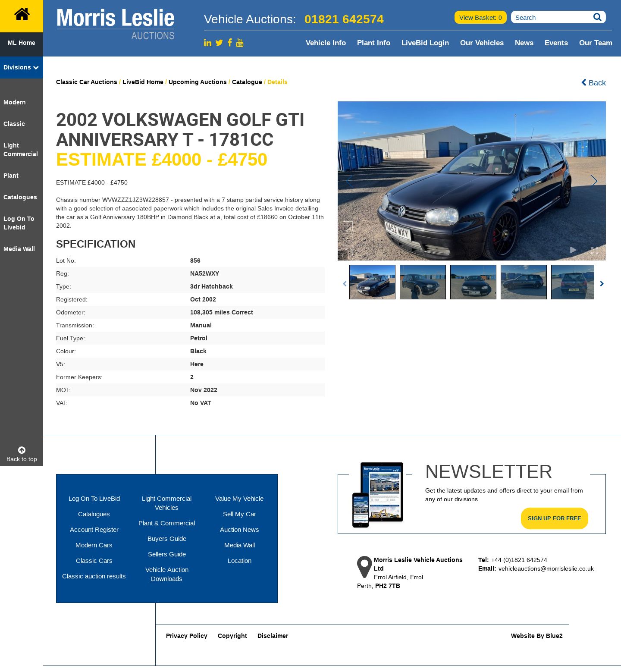Open the Vehicle Info nav menu
This screenshot has height=672, width=621.
click(326, 43)
